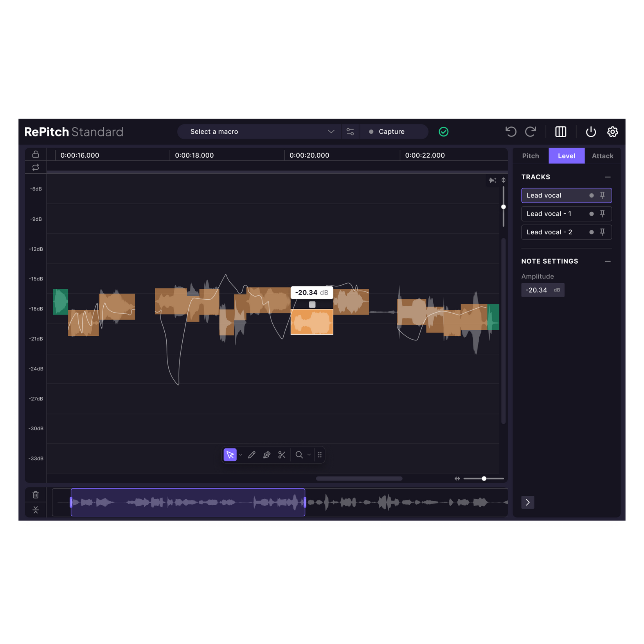Image resolution: width=644 pixels, height=644 pixels.
Task: Open the panel layout view icon
Action: (x=560, y=131)
